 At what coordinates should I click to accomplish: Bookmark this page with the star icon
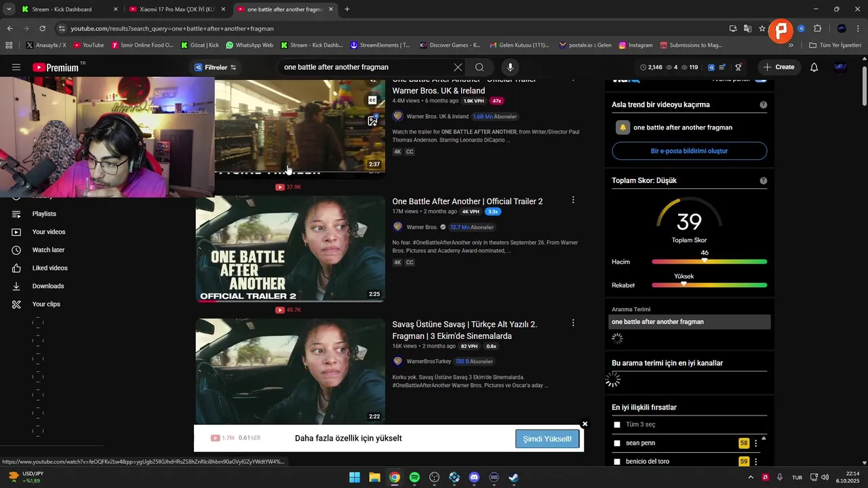coord(762,28)
